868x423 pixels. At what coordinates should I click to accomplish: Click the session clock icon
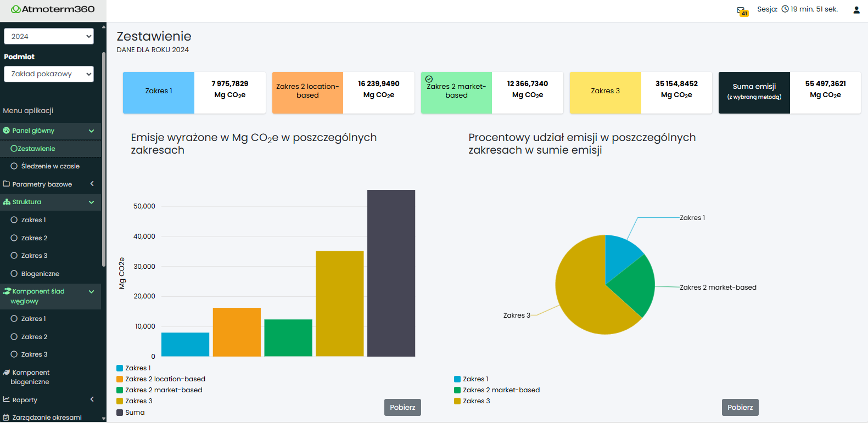click(785, 9)
